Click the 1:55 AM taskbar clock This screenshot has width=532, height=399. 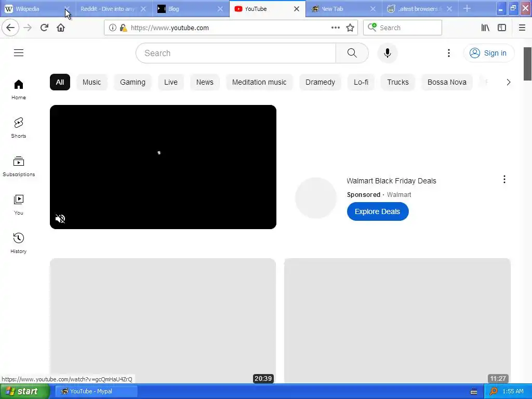point(513,391)
